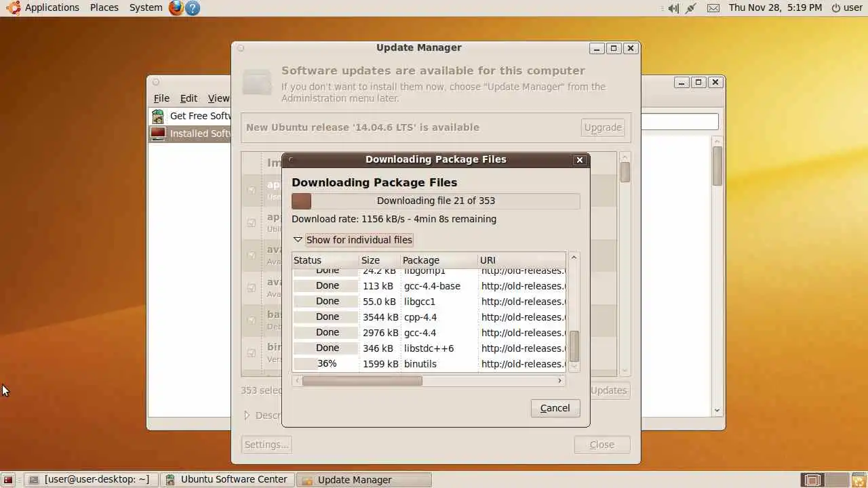Click the Update Manager list scrollbar thumb
The width and height of the screenshot is (868, 488).
click(x=625, y=171)
